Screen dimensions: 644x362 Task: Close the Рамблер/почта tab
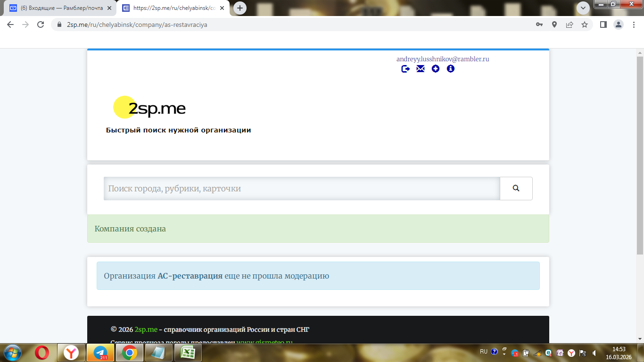click(109, 8)
